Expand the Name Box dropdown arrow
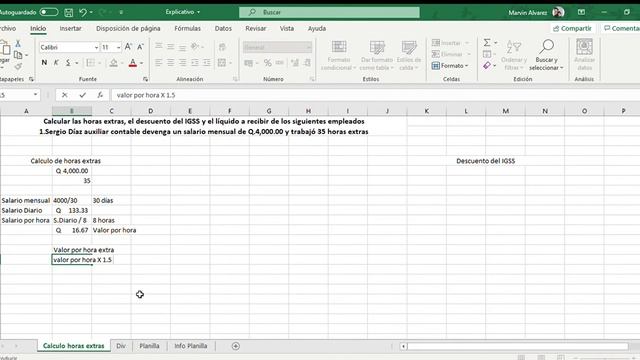The height and width of the screenshot is (360, 640). click(36, 95)
